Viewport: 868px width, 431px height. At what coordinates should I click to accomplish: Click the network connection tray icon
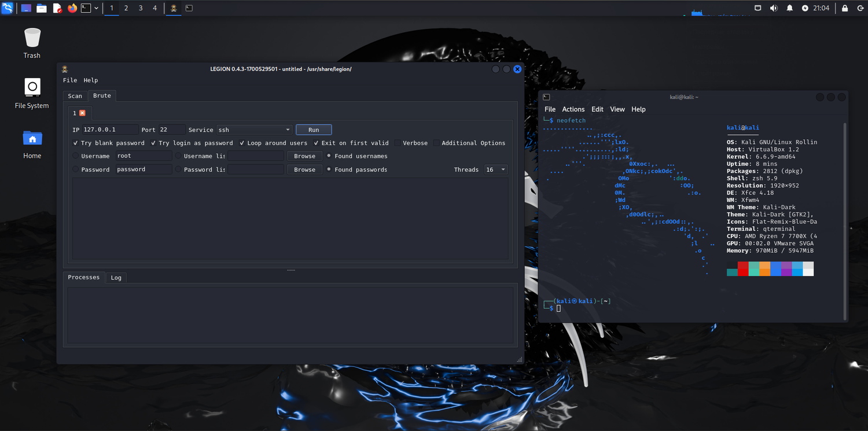click(x=758, y=8)
